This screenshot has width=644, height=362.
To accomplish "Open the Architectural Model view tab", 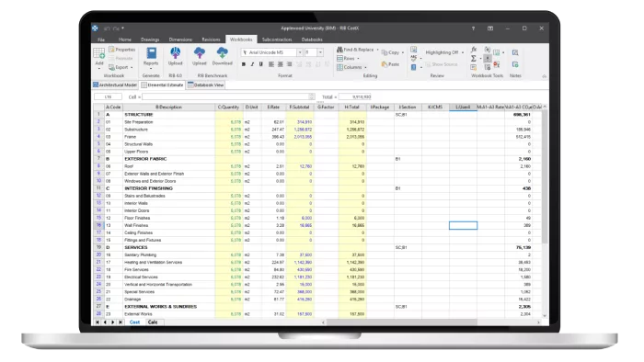I will pyautogui.click(x=115, y=85).
